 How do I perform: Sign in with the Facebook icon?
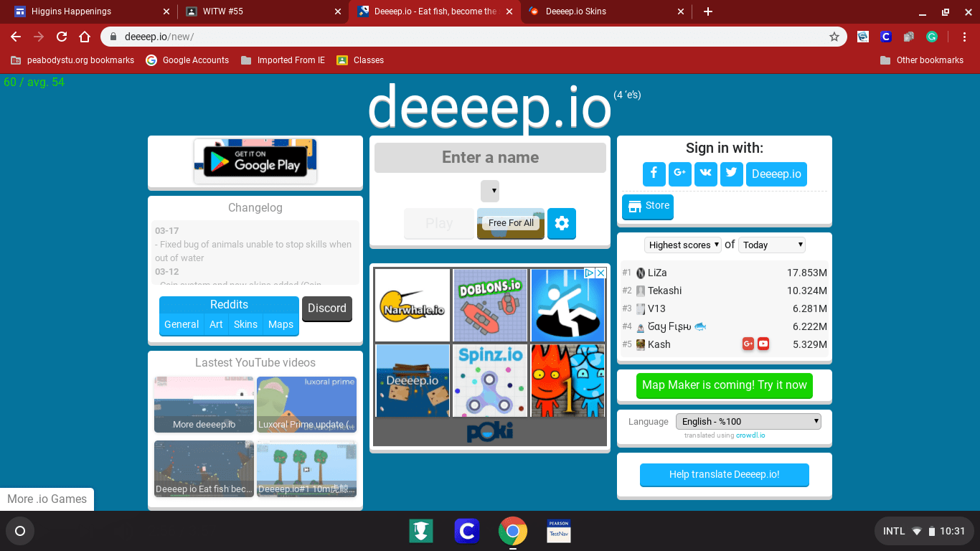pos(654,174)
